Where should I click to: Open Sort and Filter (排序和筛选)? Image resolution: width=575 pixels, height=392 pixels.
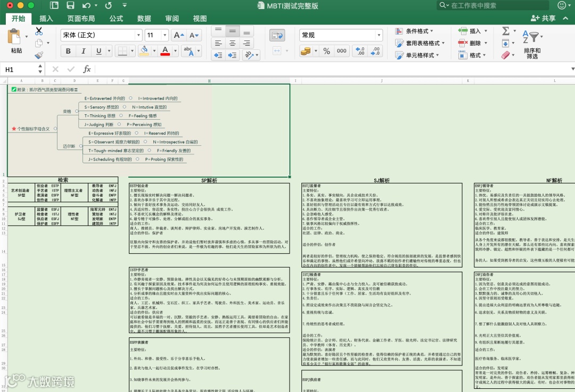532,45
